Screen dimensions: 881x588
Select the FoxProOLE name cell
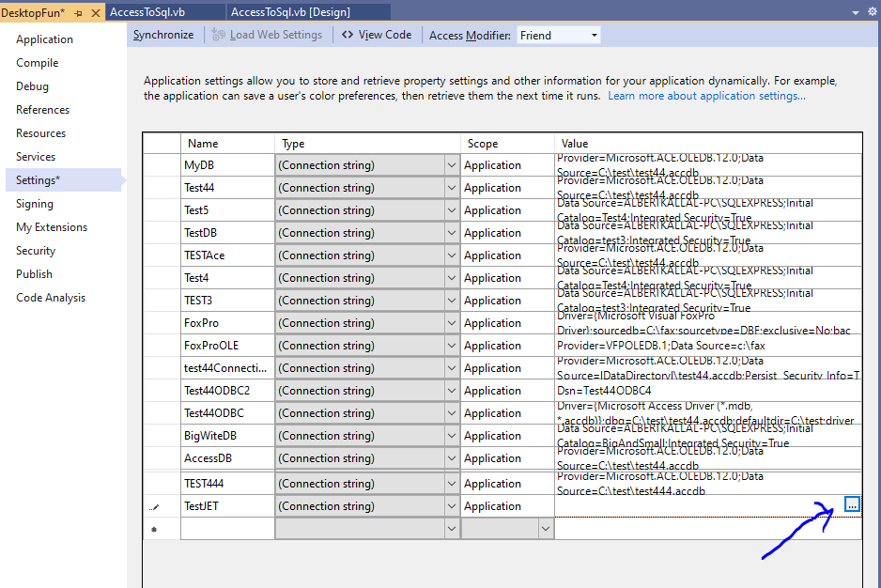tap(227, 346)
